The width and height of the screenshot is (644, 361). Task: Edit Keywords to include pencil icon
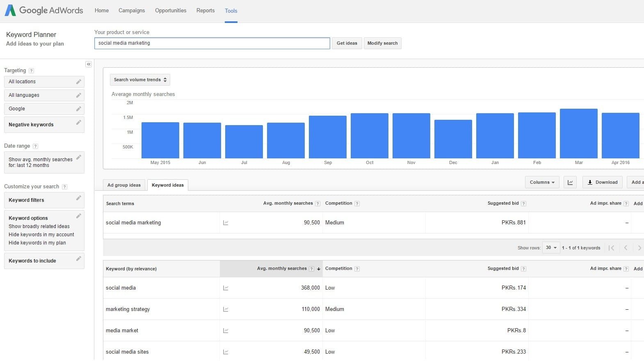click(x=78, y=258)
